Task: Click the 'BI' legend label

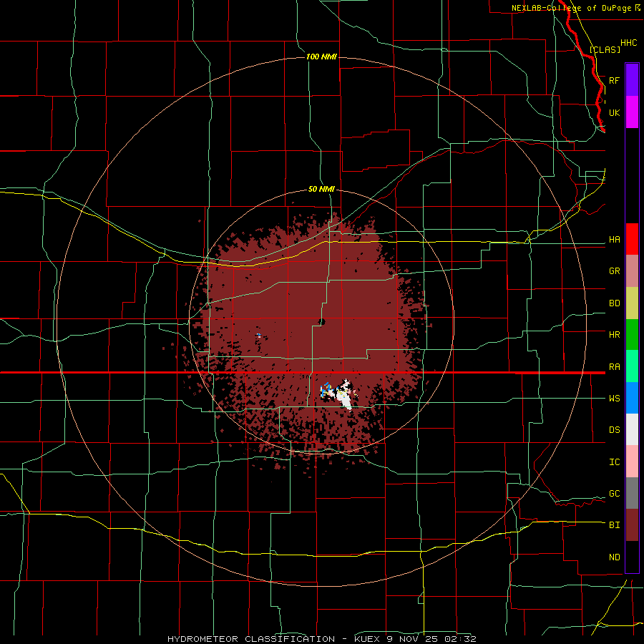Action: coord(614,525)
